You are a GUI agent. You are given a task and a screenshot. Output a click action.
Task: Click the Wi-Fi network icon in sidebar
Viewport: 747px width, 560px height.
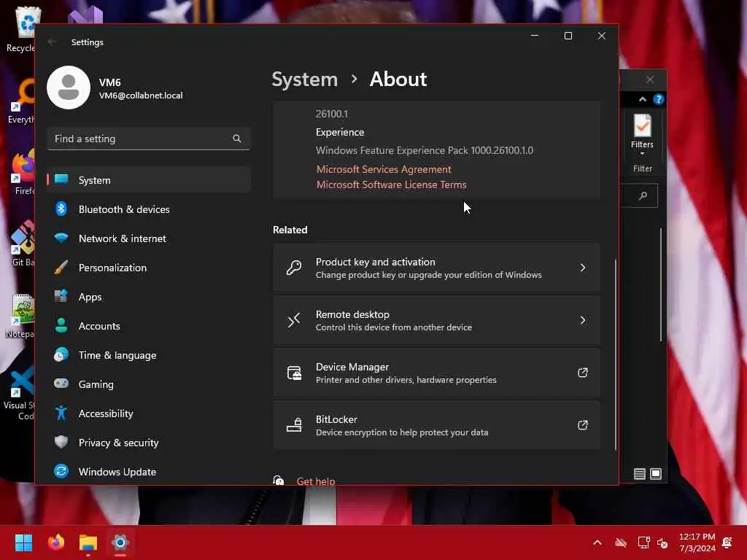click(x=61, y=238)
